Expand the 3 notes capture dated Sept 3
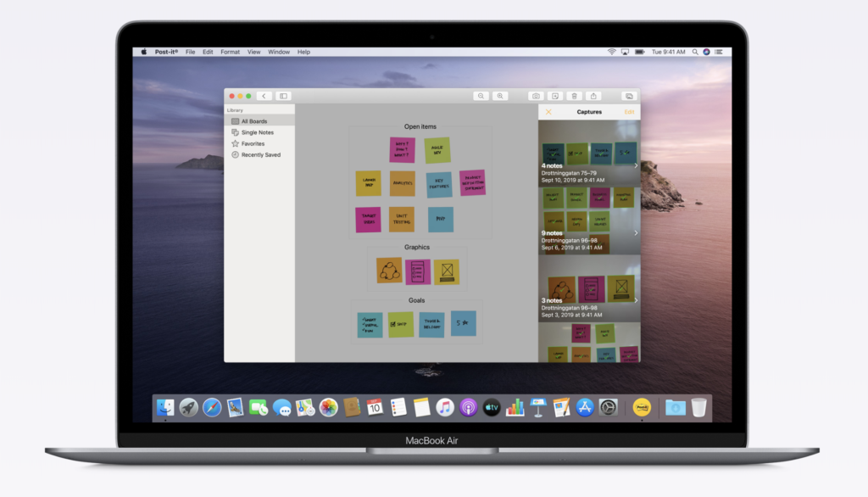 637,299
